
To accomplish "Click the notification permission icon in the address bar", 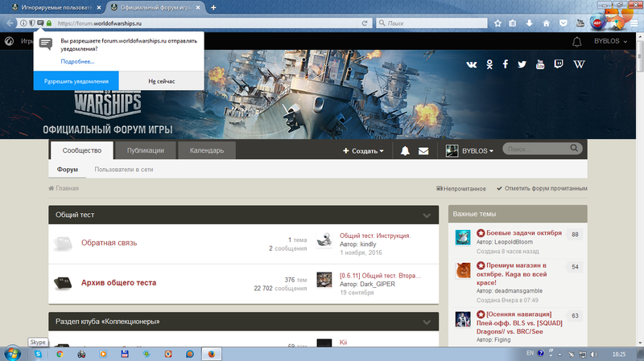I will (x=40, y=23).
